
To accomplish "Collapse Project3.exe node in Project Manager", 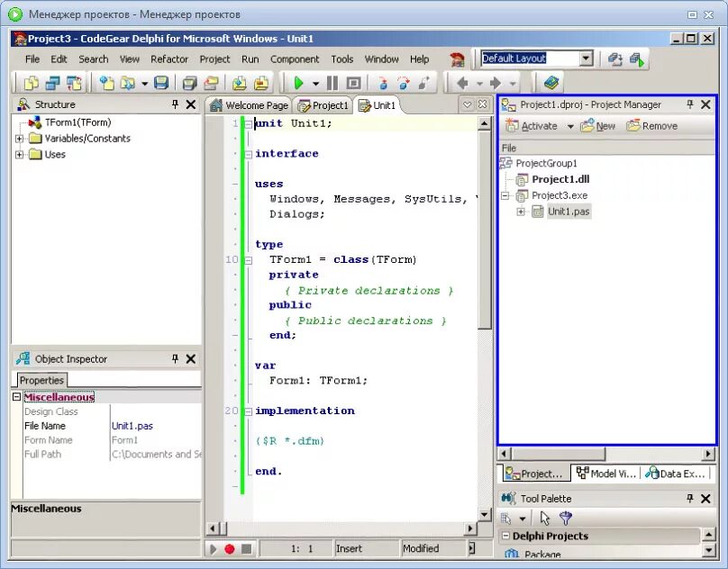I will pyautogui.click(x=505, y=195).
